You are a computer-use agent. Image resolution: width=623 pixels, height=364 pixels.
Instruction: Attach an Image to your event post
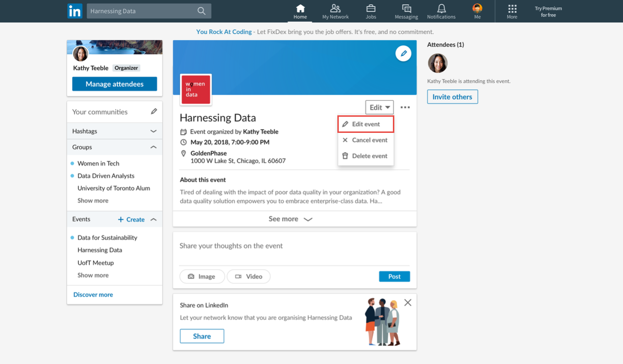[x=202, y=276]
